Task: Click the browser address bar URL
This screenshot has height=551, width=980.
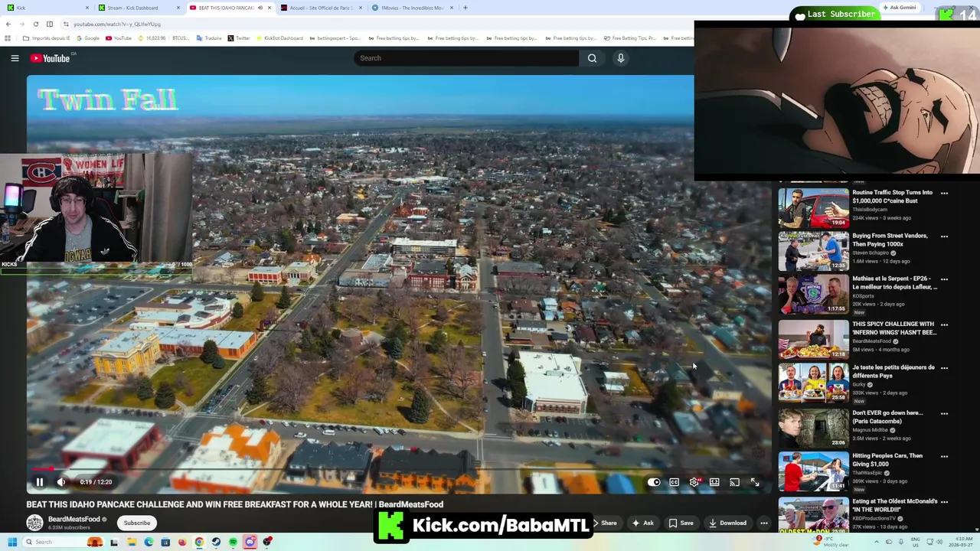Action: (117, 24)
